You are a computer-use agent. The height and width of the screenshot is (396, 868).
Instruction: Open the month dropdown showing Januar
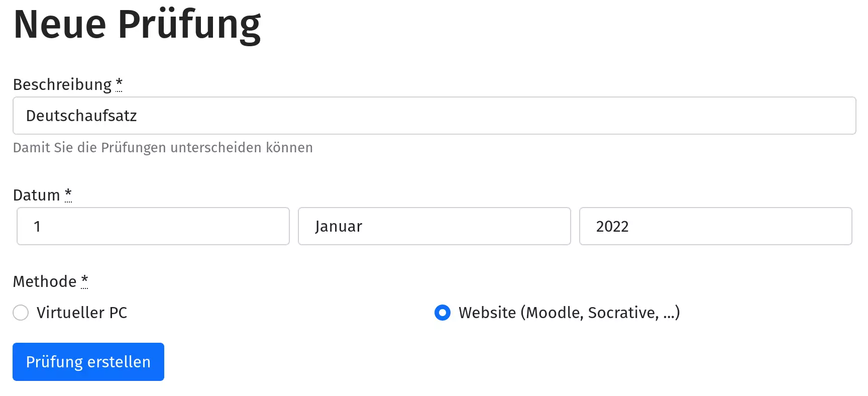tap(434, 226)
